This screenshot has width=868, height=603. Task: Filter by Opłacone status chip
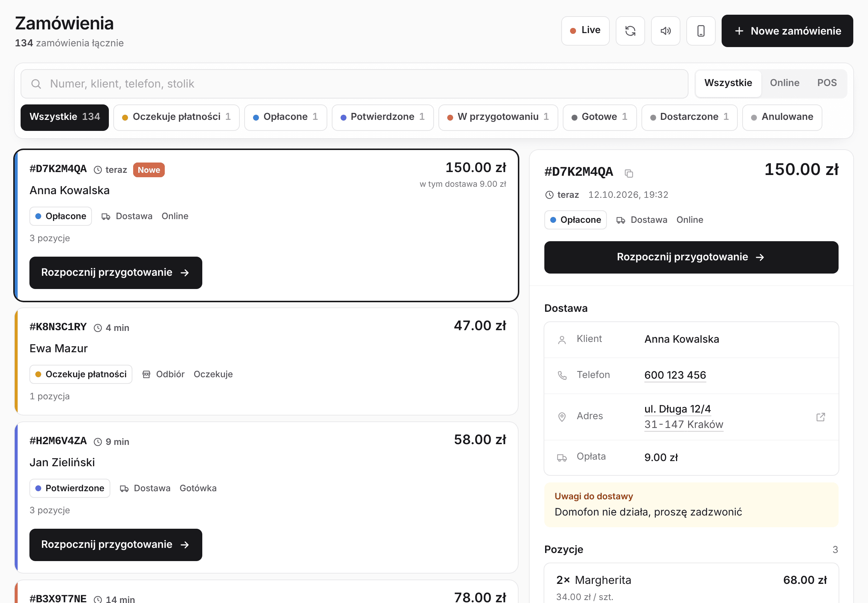click(285, 118)
